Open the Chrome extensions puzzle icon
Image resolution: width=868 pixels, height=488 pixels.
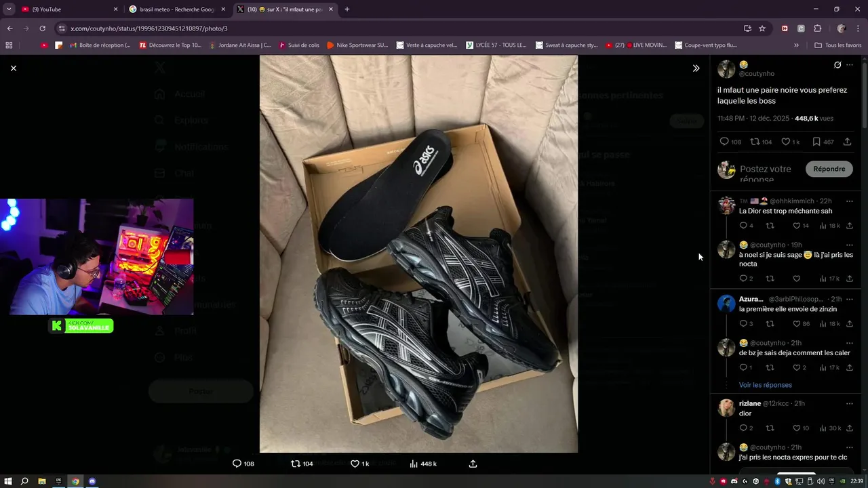tap(818, 28)
